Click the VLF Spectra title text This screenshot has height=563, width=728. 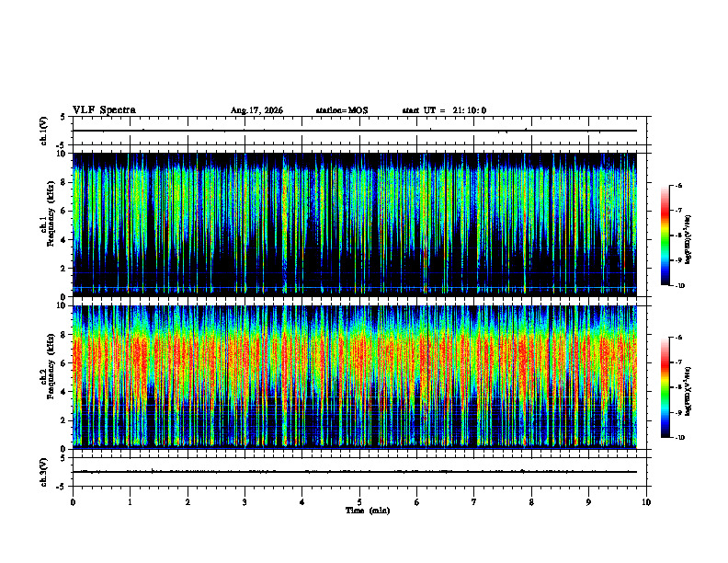click(x=104, y=110)
